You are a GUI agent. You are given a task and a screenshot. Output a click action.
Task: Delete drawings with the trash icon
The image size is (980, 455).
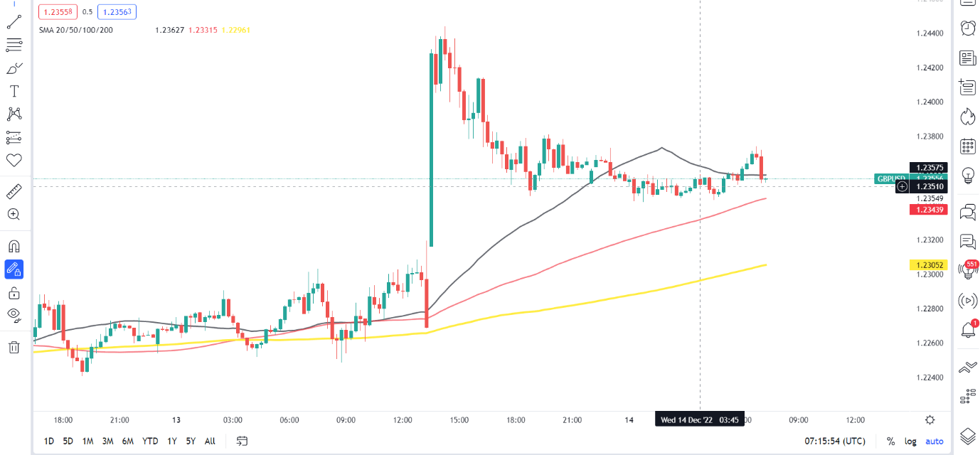coord(14,347)
